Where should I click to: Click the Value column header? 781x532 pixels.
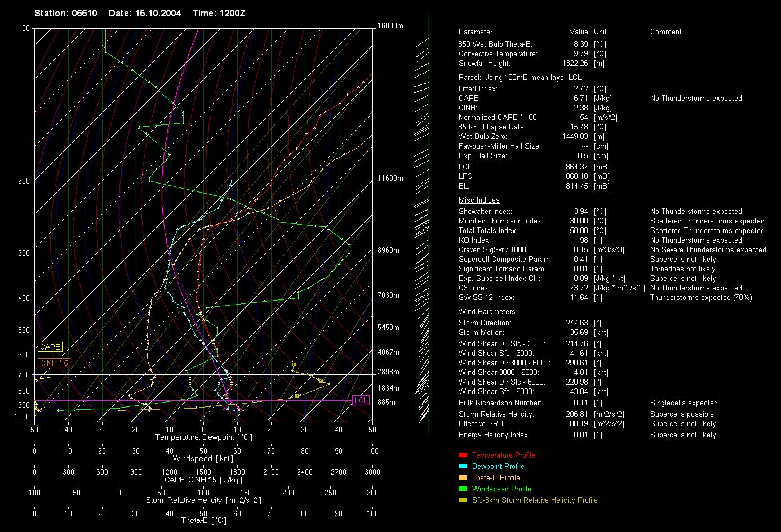point(578,32)
